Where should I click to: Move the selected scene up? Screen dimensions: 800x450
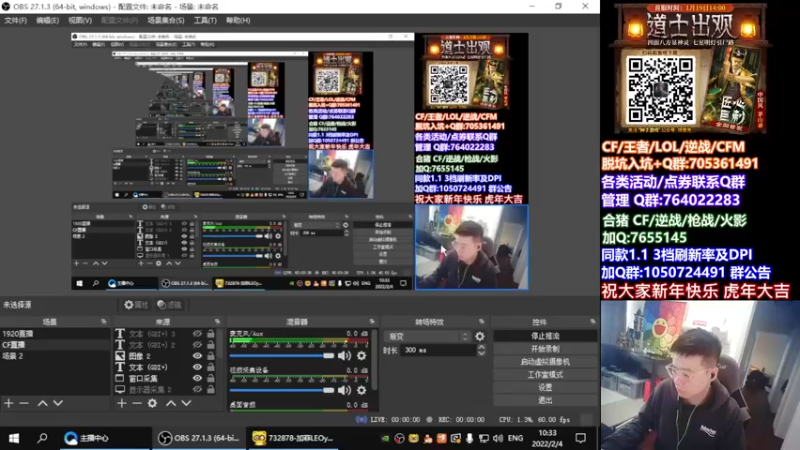42,403
